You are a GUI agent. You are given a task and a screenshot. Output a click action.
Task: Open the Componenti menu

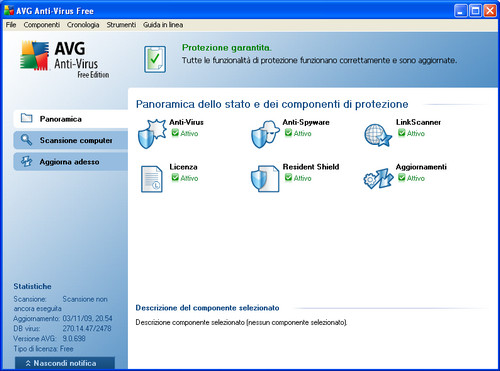42,25
